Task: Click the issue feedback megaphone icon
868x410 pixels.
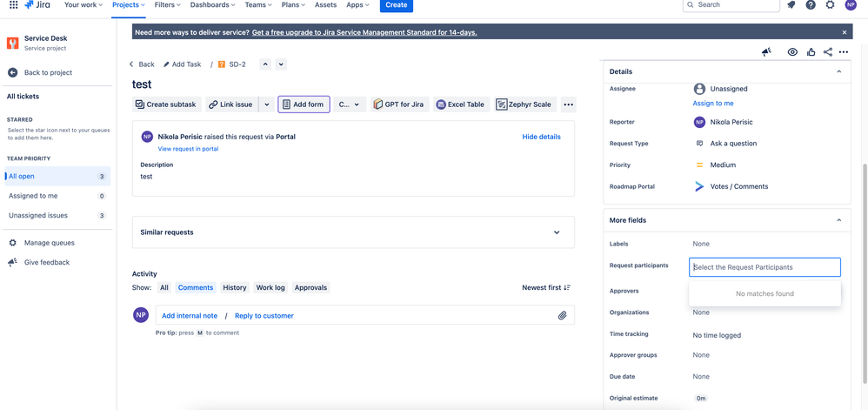Action: [766, 52]
